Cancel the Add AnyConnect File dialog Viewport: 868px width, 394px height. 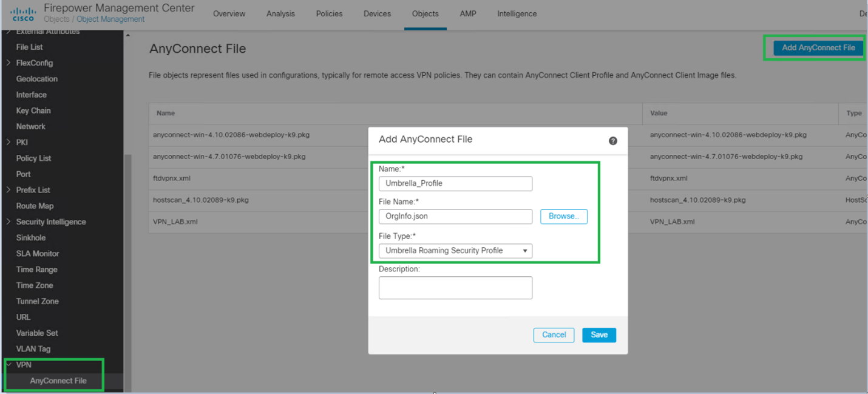click(554, 335)
